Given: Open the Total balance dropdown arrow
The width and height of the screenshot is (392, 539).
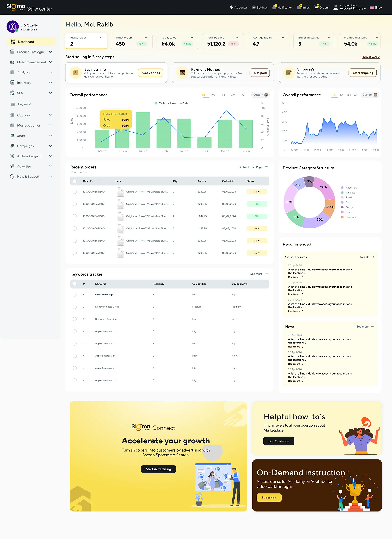Looking at the screenshot, I should (x=237, y=37).
